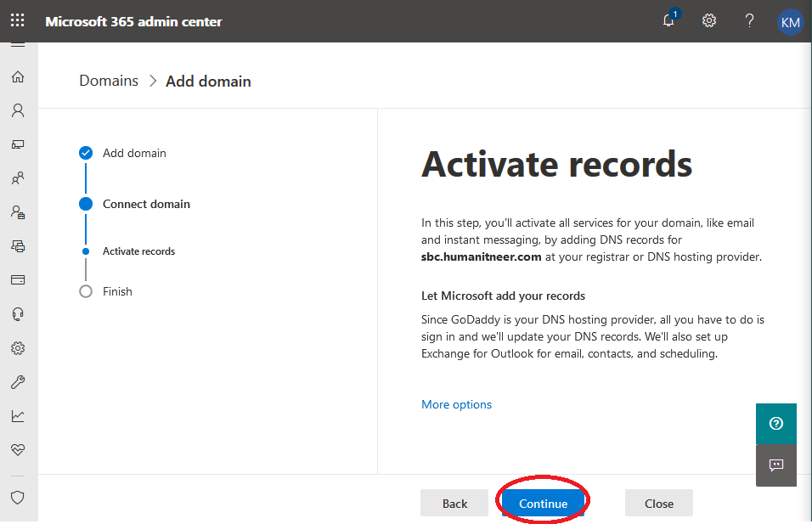Select the Finish wizard step
812x524 pixels.
105,291
